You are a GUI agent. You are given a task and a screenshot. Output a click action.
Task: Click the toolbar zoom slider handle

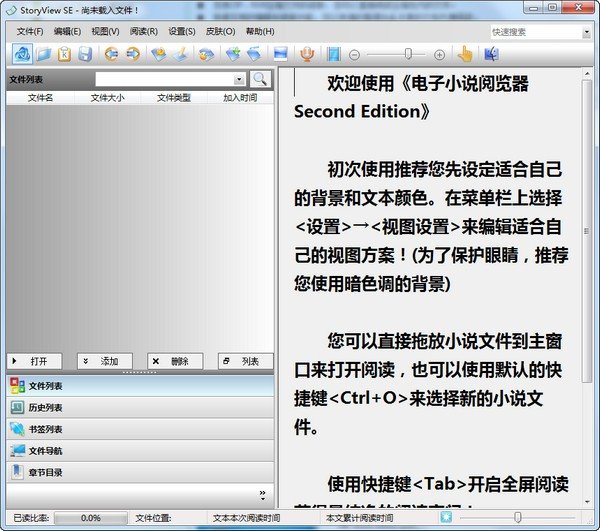coord(408,54)
